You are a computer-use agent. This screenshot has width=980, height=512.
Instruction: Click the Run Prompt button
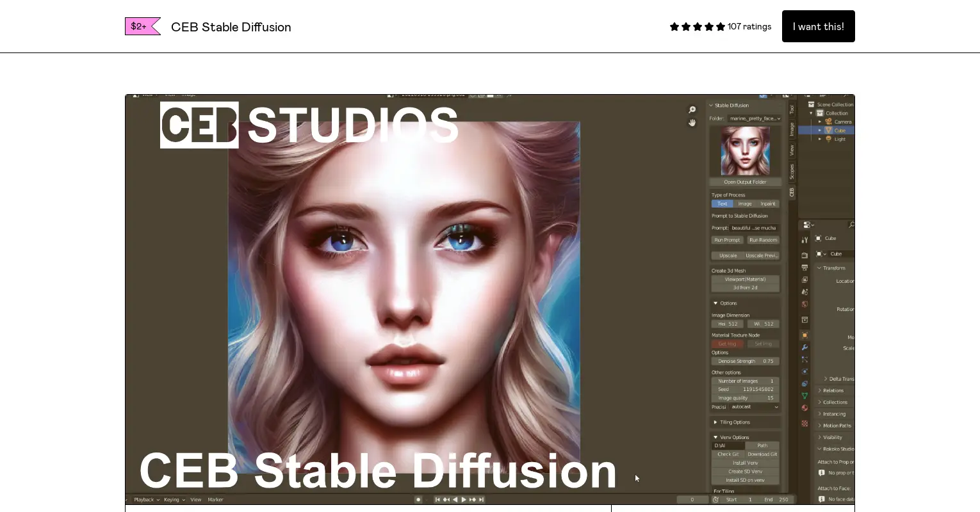[726, 240]
